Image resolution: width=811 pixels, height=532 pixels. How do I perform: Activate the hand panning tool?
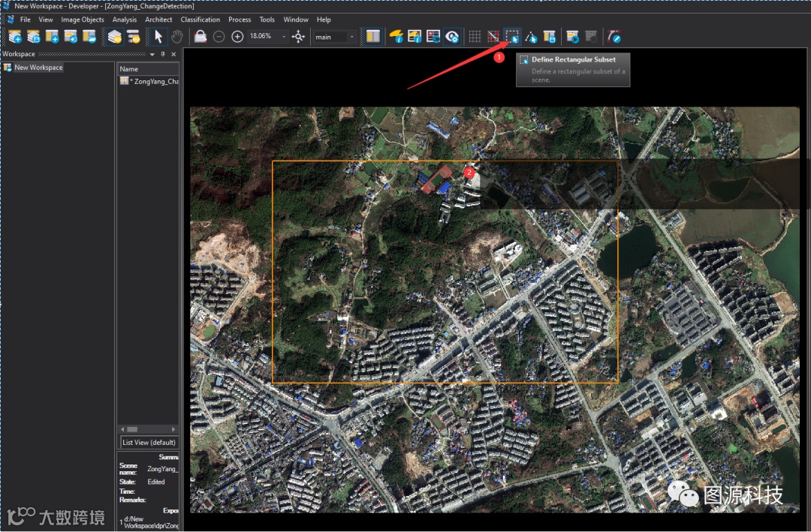(177, 36)
